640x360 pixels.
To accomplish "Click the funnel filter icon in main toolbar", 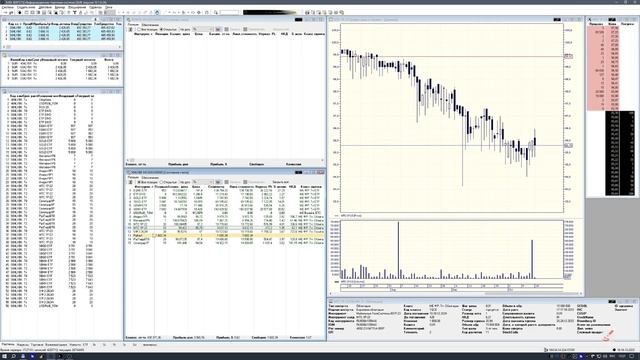I will point(75,13).
